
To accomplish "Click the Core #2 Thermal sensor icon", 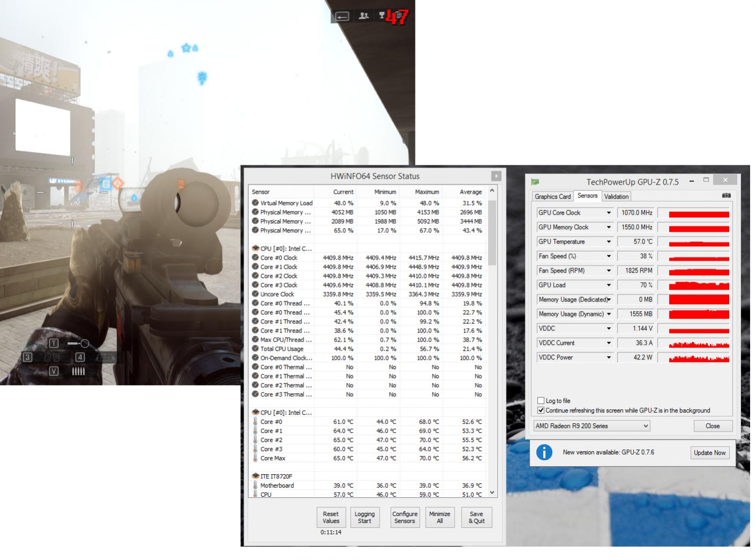I will (x=255, y=385).
